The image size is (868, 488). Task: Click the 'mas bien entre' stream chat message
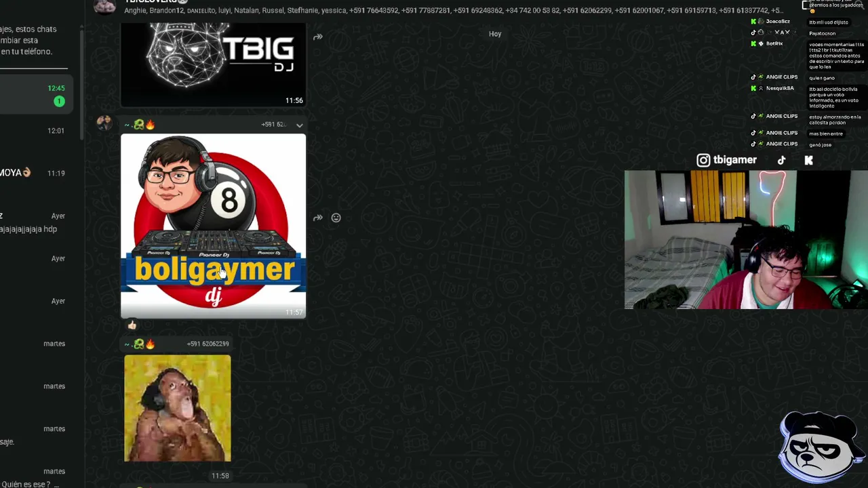tap(826, 134)
